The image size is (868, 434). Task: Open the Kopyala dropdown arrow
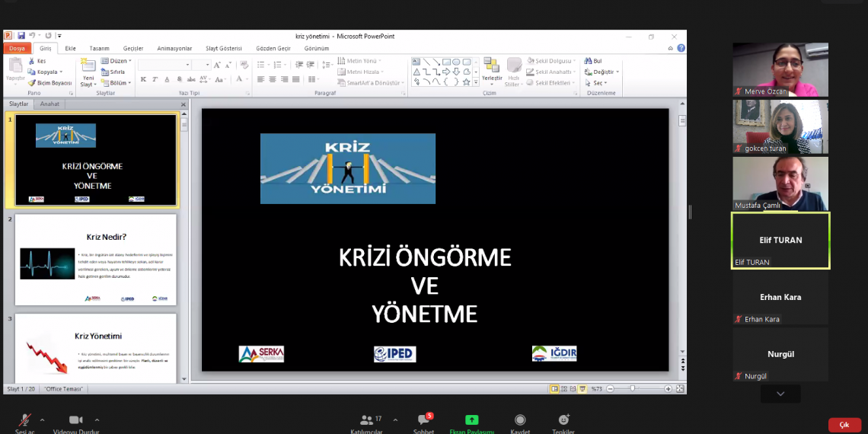point(61,72)
